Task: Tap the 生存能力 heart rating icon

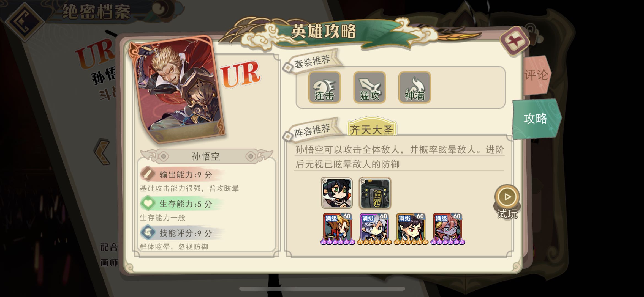Action: [x=148, y=204]
